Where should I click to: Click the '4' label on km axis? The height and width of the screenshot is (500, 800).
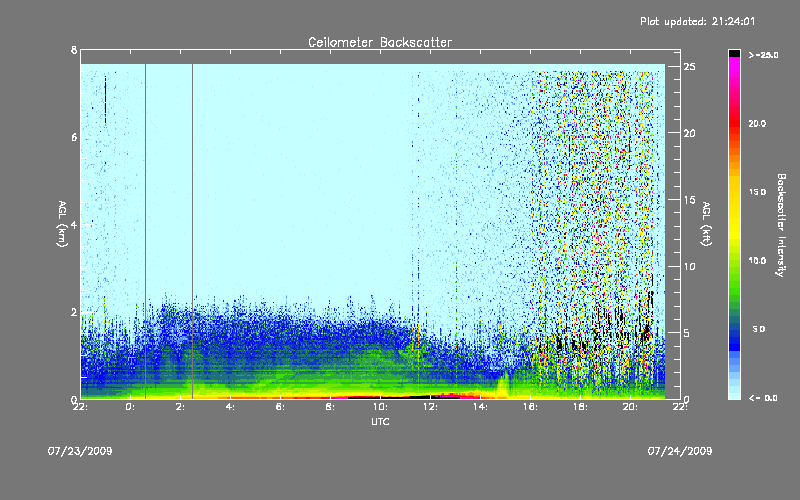74,224
